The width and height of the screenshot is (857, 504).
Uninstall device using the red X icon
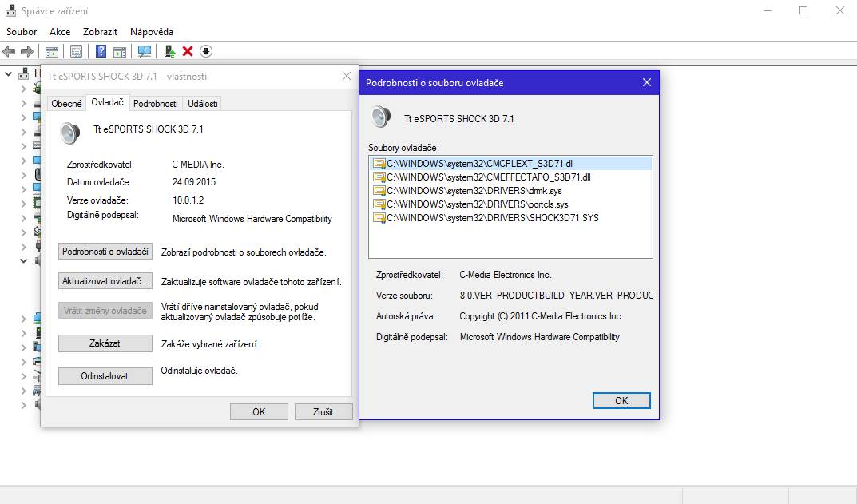tap(188, 51)
